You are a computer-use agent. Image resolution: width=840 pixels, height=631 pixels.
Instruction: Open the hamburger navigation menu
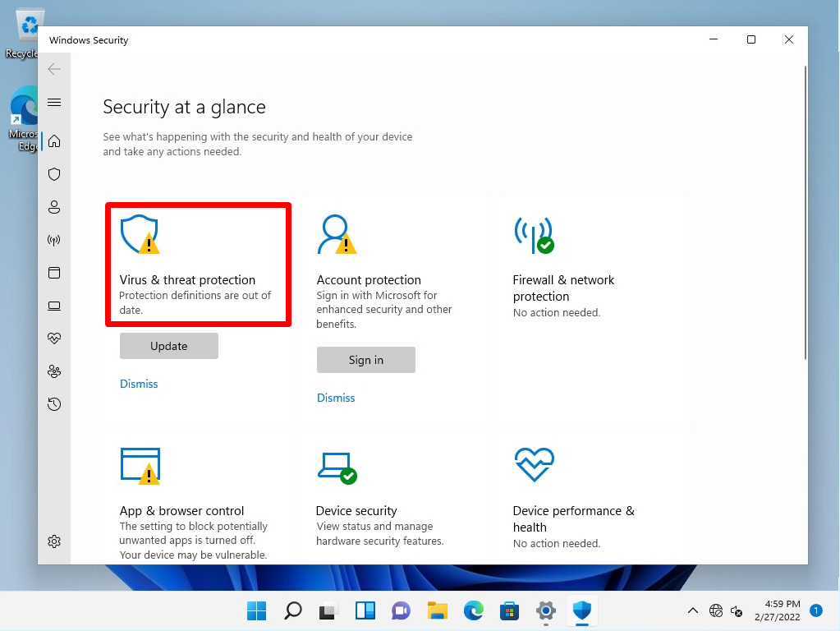(54, 103)
